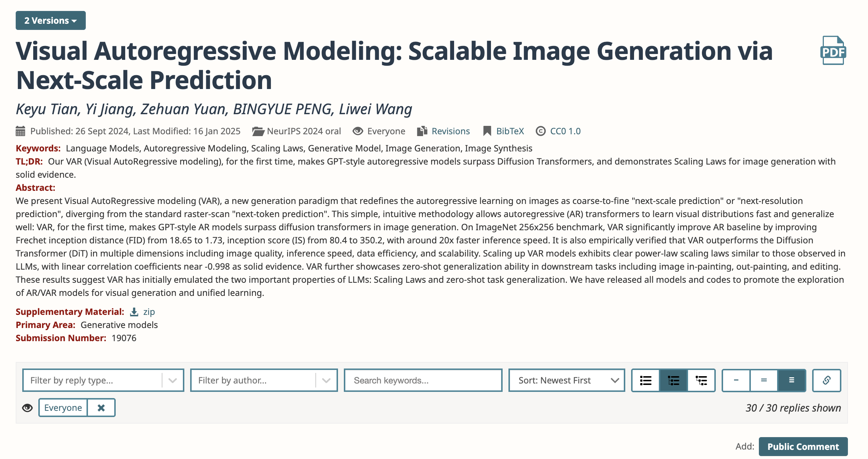Screen dimensions: 868x459
Task: Open the Filter by author dropdown
Action: click(264, 380)
